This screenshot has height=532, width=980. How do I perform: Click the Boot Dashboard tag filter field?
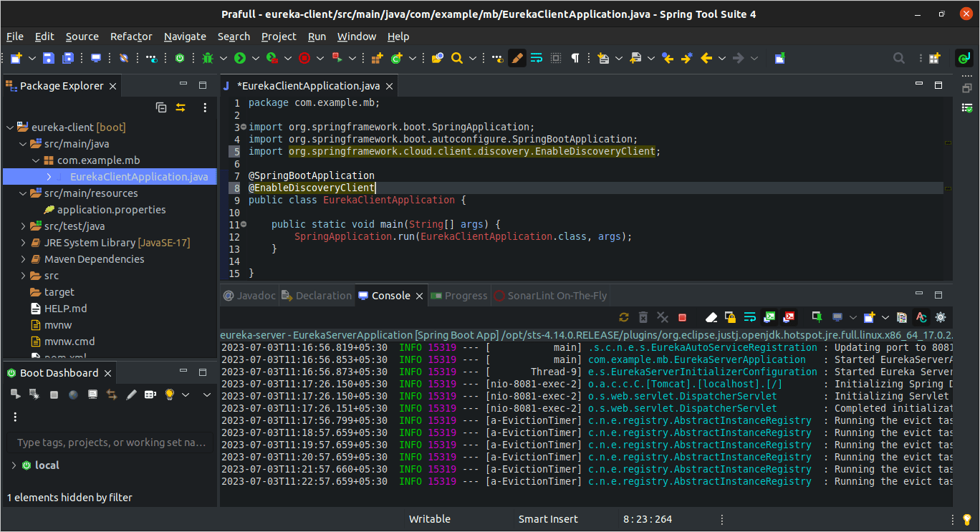coord(107,442)
